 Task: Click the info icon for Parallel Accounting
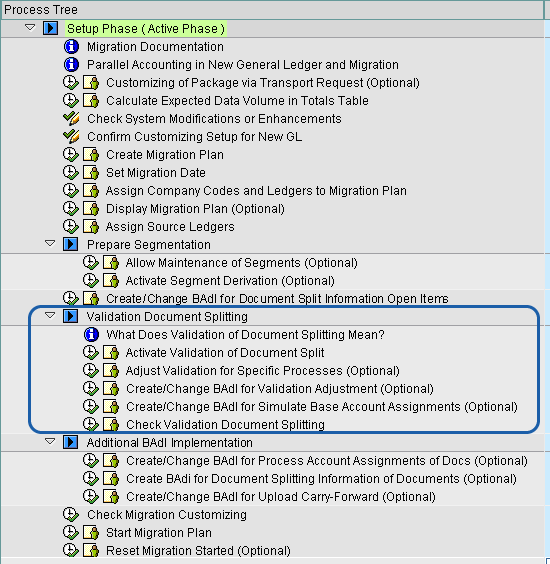tap(71, 65)
